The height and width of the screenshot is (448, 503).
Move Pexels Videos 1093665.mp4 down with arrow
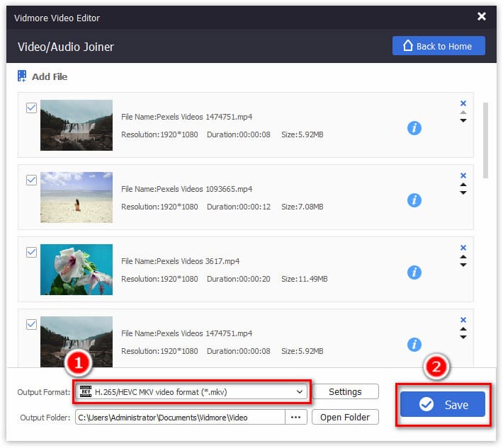463,193
